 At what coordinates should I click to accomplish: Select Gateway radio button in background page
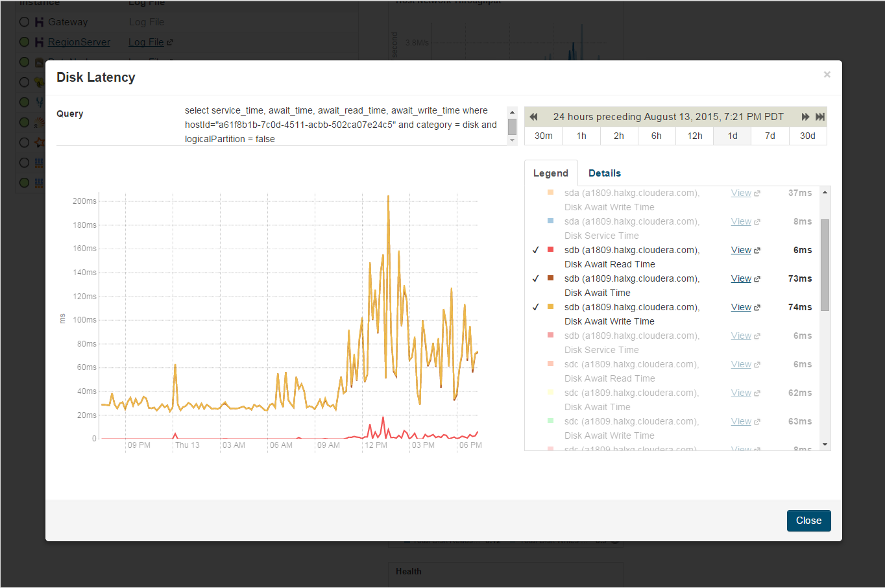click(24, 22)
